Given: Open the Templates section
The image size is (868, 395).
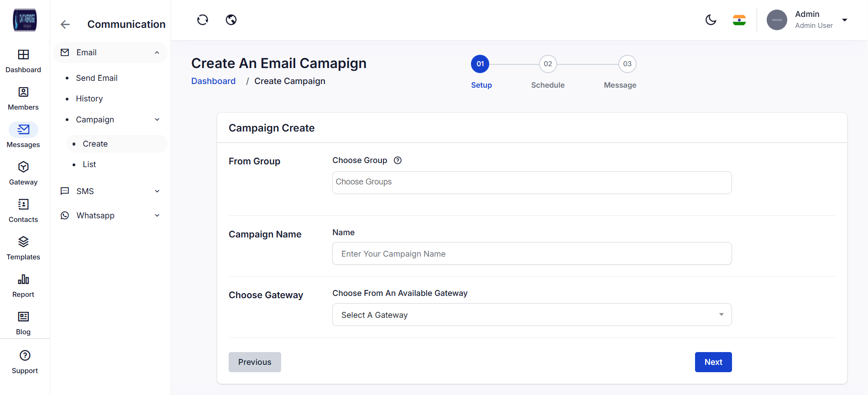Looking at the screenshot, I should click(23, 242).
